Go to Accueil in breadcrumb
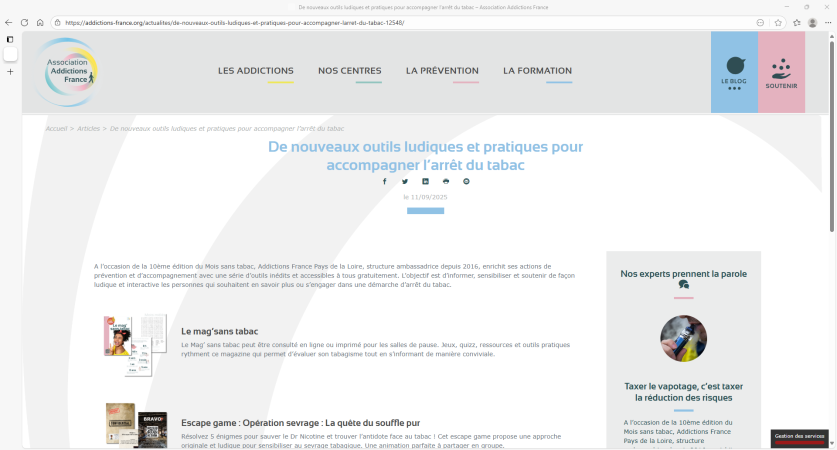Image resolution: width=837 pixels, height=450 pixels. [57, 129]
